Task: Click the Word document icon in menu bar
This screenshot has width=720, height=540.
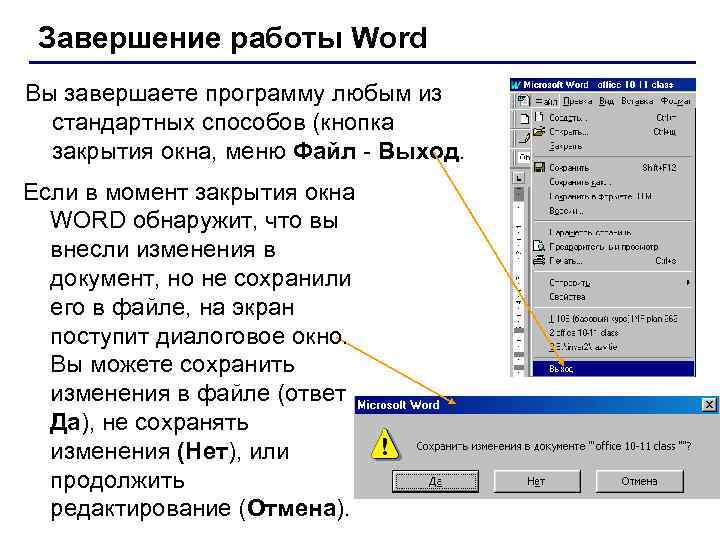Action: [523, 101]
